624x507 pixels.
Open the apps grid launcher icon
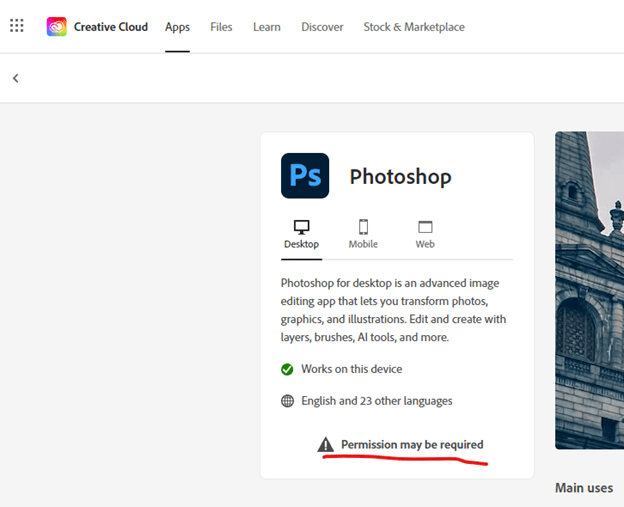coord(17,25)
